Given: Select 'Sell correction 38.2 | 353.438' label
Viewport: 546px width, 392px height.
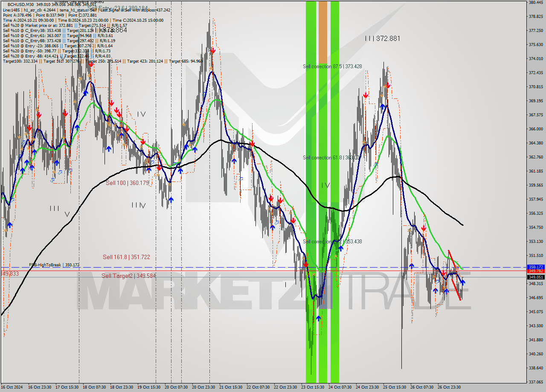Looking at the screenshot, I should point(332,242).
